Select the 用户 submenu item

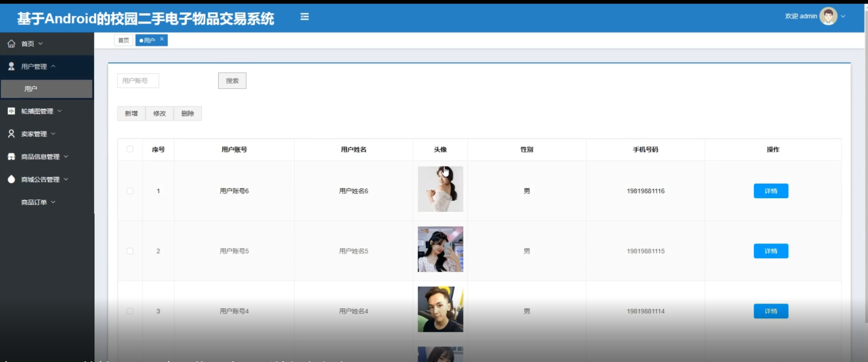point(47,89)
